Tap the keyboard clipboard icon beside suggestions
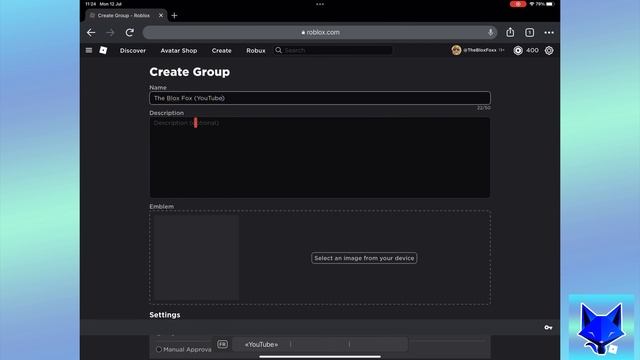The width and height of the screenshot is (640, 360). coord(222,344)
